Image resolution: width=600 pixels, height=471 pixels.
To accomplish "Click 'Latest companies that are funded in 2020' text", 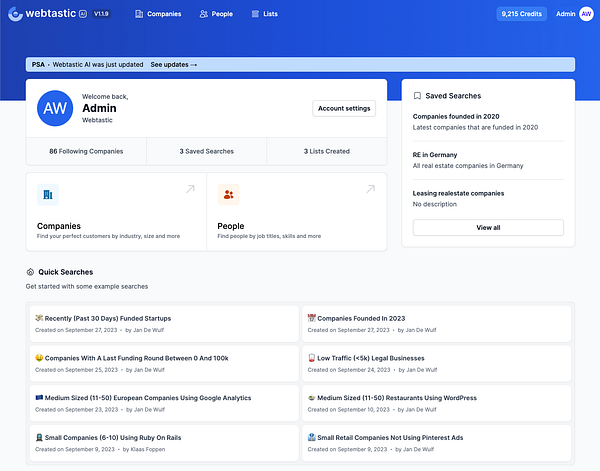I will pos(475,127).
